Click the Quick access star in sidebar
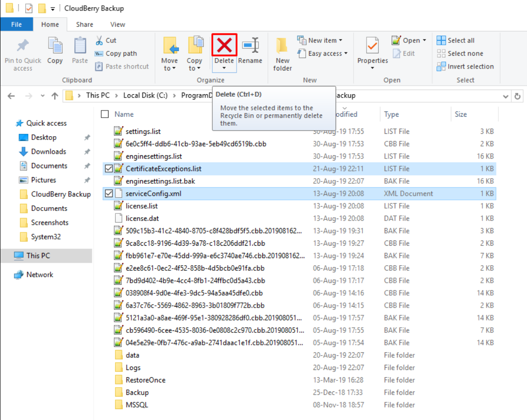The image size is (527, 420). 19,123
